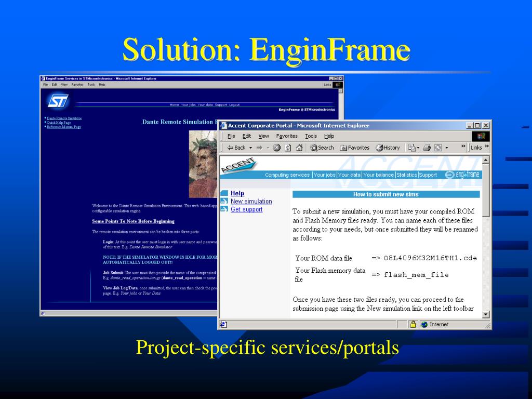The width and height of the screenshot is (532, 399).
Task: Click the icon beside the Help link
Action: (224, 193)
